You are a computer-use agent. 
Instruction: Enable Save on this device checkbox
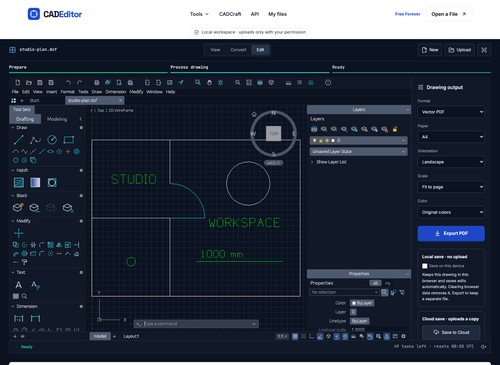[425, 266]
